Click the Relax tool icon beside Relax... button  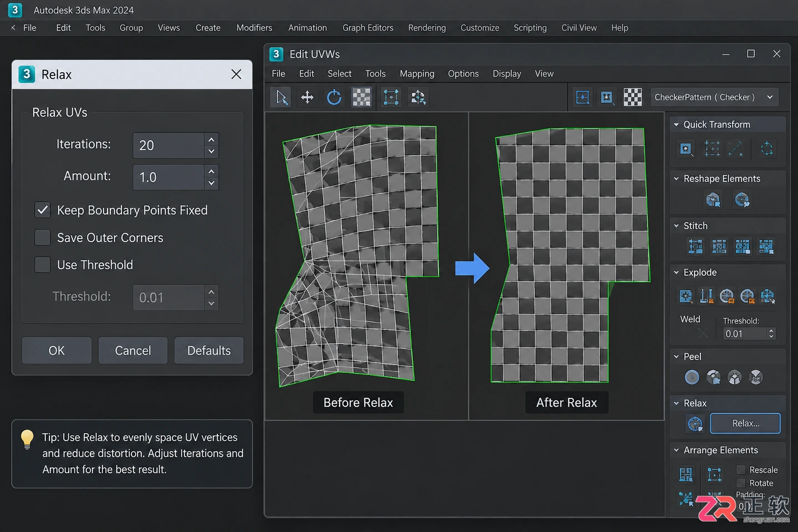[695, 424]
